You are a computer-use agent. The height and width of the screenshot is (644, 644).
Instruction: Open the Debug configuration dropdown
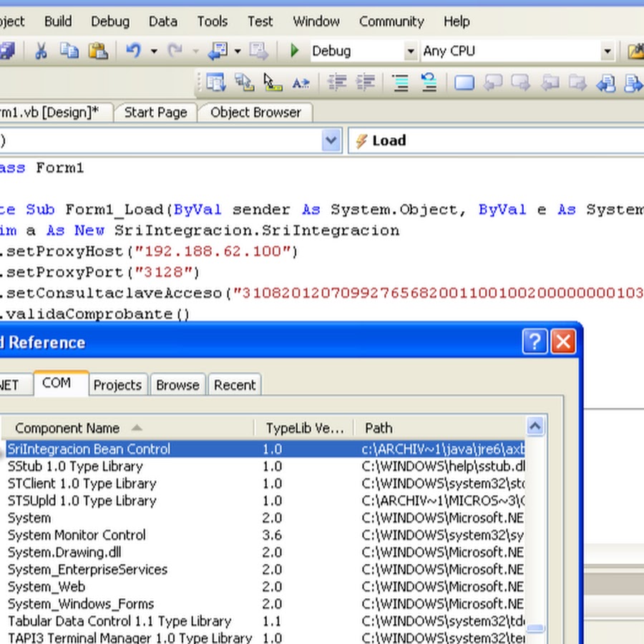[410, 52]
